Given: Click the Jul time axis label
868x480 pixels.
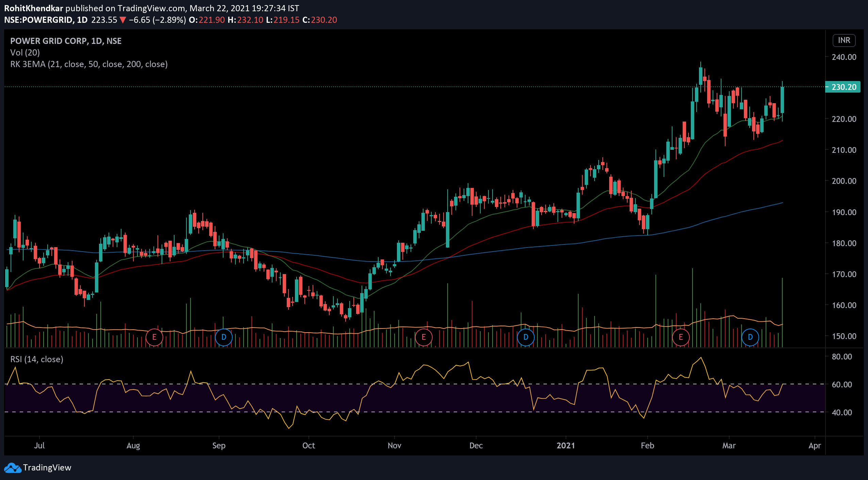Looking at the screenshot, I should [39, 445].
